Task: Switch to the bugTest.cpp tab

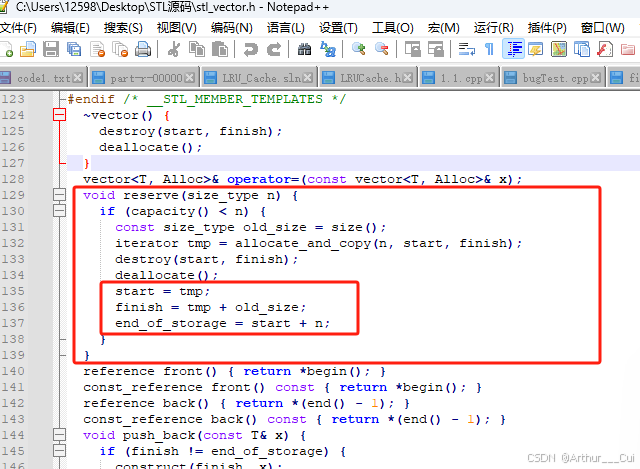Action: pyautogui.click(x=555, y=78)
